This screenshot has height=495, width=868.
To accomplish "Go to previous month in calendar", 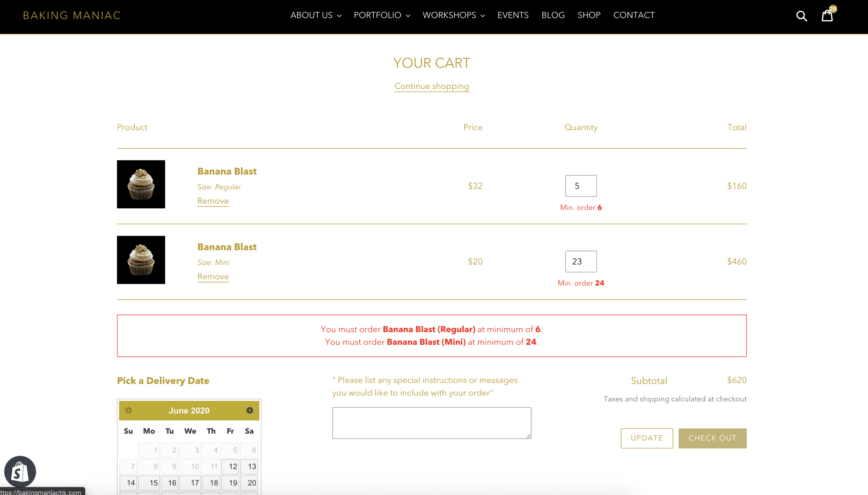I will tap(129, 410).
